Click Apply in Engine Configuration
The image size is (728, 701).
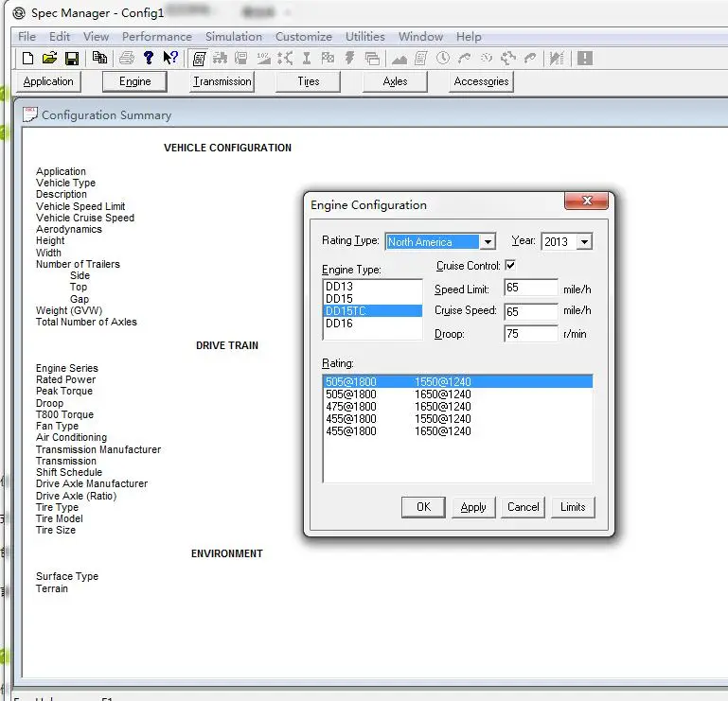(x=473, y=507)
